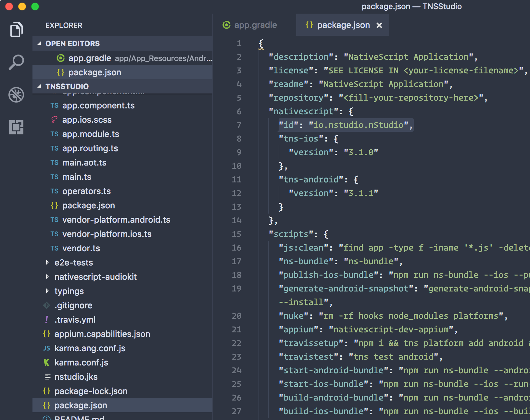Open the Extensions view in activity bar

point(16,127)
